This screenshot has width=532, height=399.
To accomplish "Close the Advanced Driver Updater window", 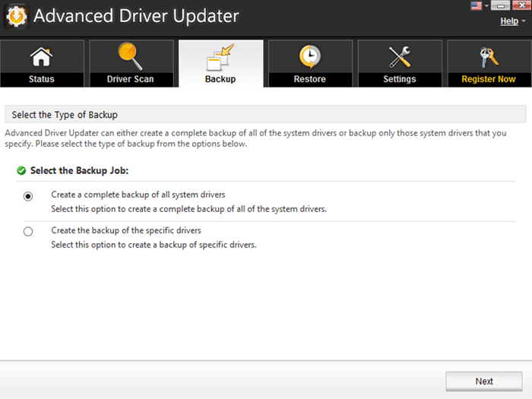I will click(521, 5).
